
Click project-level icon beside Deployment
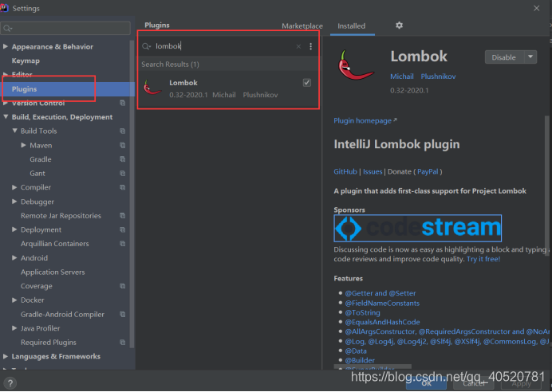pyautogui.click(x=123, y=229)
